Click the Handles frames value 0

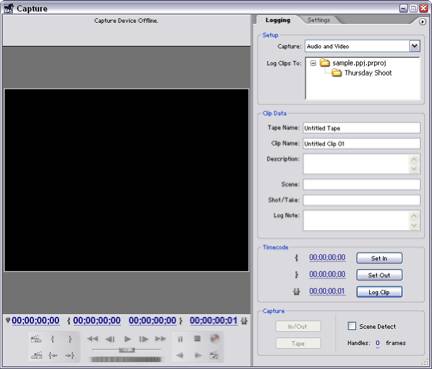378,343
